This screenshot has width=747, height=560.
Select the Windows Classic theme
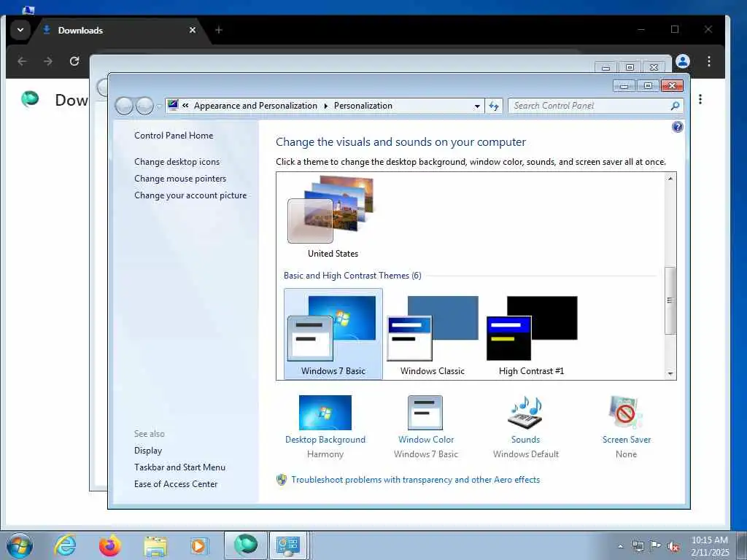432,334
